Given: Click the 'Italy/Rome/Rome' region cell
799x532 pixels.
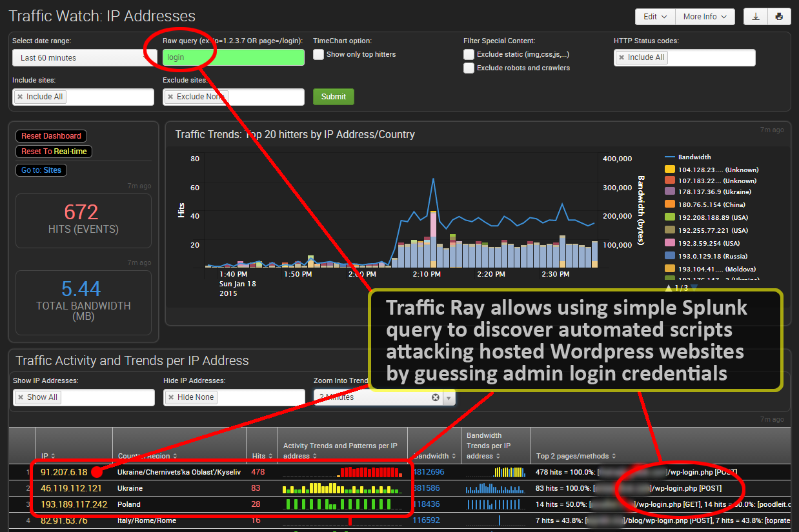Looking at the screenshot, I should click(x=147, y=520).
